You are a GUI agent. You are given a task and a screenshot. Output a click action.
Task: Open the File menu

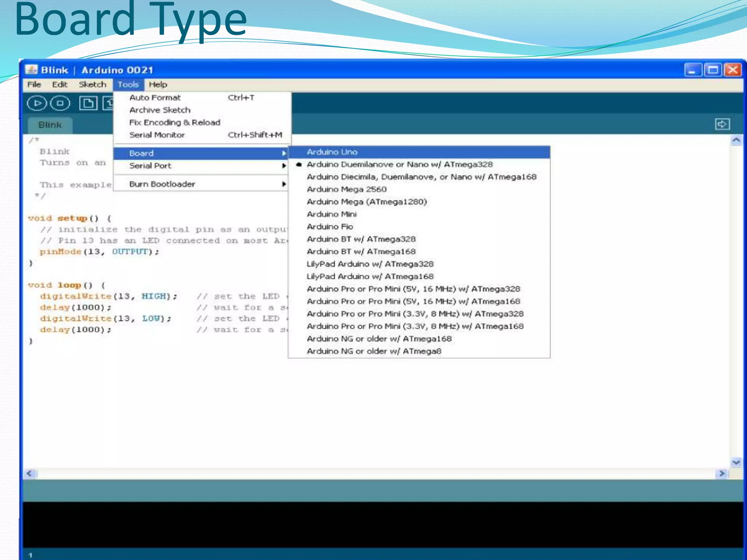point(34,85)
